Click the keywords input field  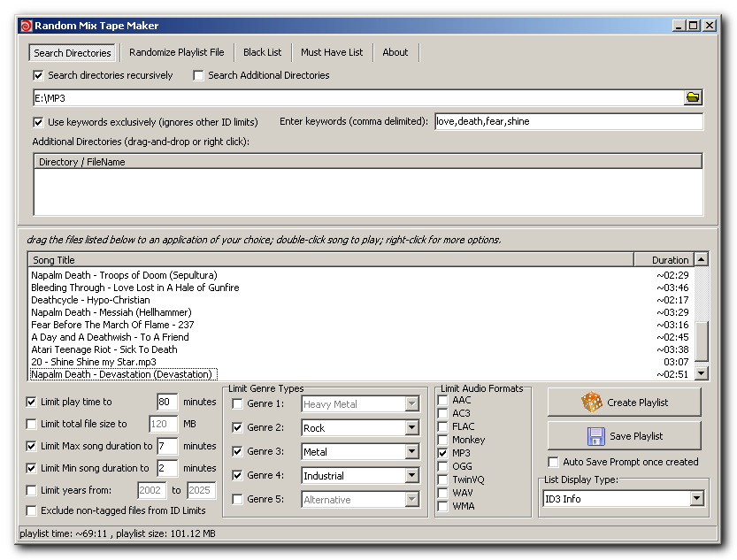(568, 121)
